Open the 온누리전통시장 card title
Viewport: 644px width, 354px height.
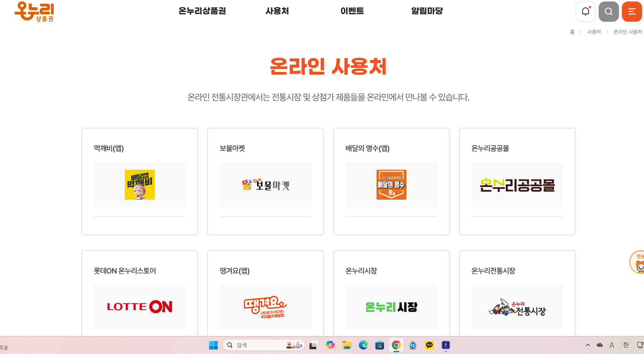(493, 271)
